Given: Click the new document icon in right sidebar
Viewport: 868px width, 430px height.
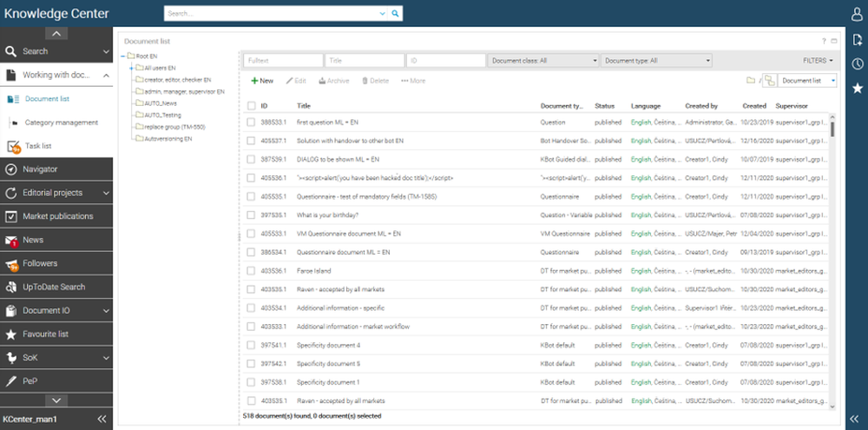Looking at the screenshot, I should click(857, 39).
